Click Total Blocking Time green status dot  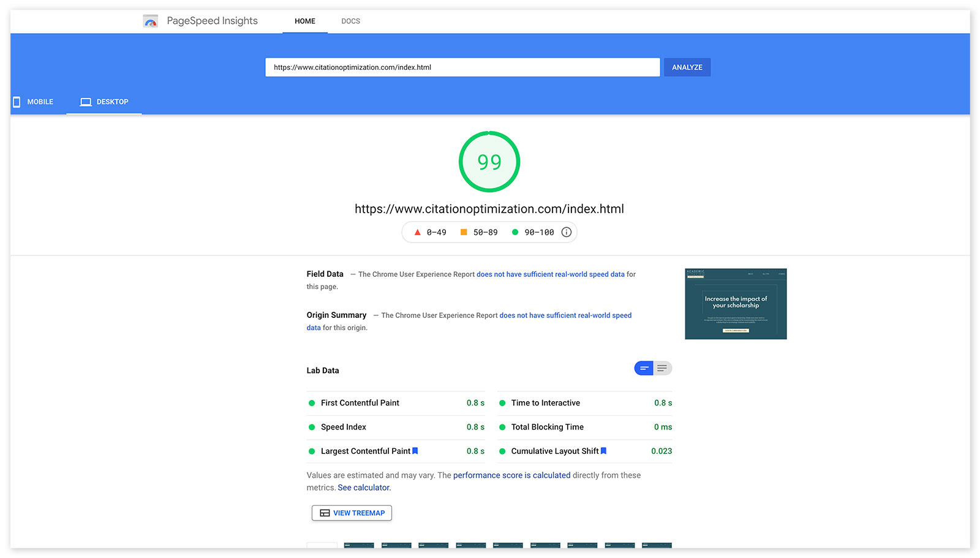tap(502, 427)
